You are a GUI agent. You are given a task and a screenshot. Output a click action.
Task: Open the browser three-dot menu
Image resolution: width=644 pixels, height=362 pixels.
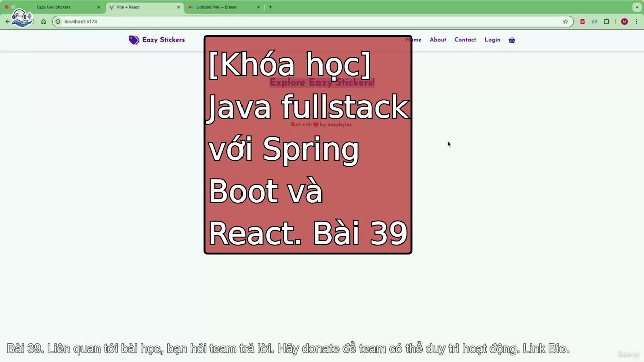click(x=636, y=22)
